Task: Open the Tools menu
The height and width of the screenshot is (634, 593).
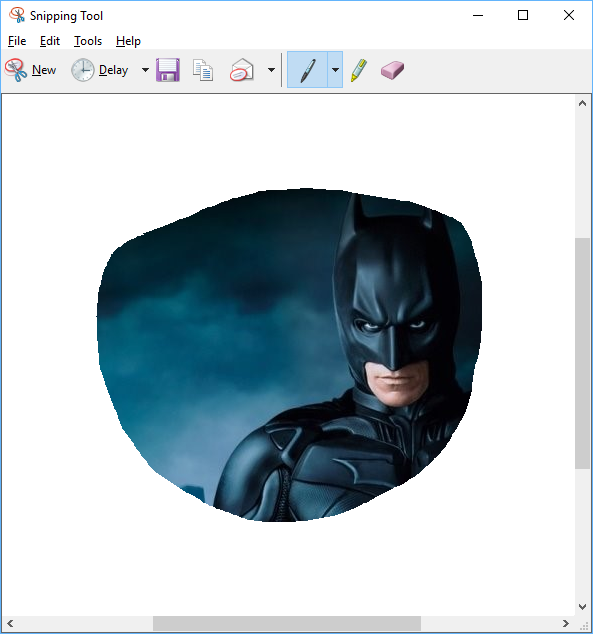Action: coord(88,41)
